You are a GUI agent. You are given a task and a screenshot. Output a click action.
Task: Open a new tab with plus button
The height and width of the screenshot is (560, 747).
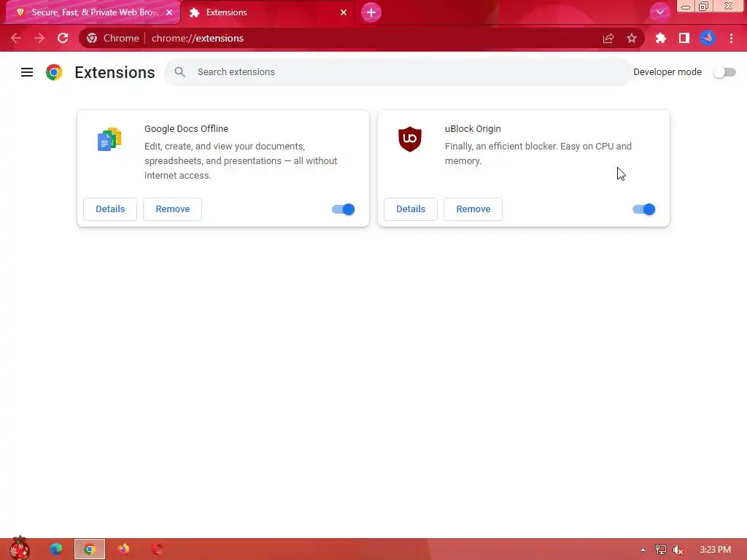371,12
